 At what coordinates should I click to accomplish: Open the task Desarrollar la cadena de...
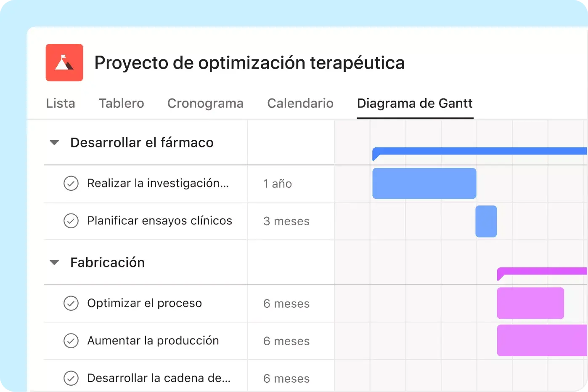point(159,378)
